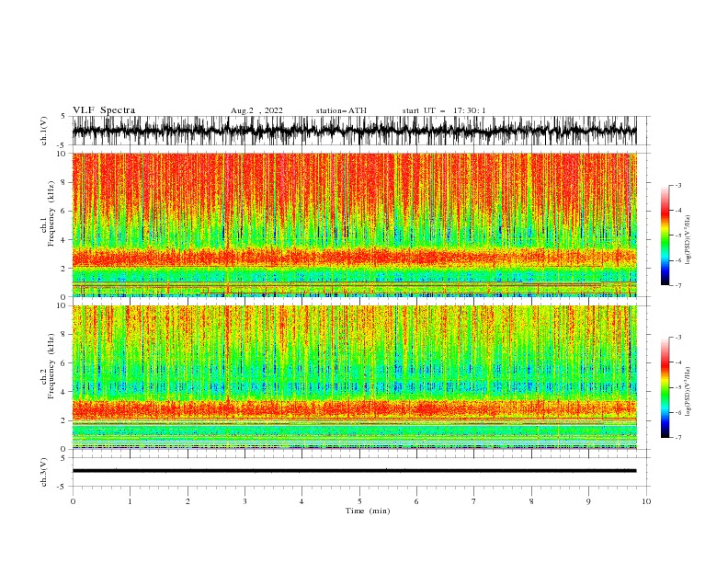Click the ch.3 flat waveform trace

pyautogui.click(x=354, y=471)
